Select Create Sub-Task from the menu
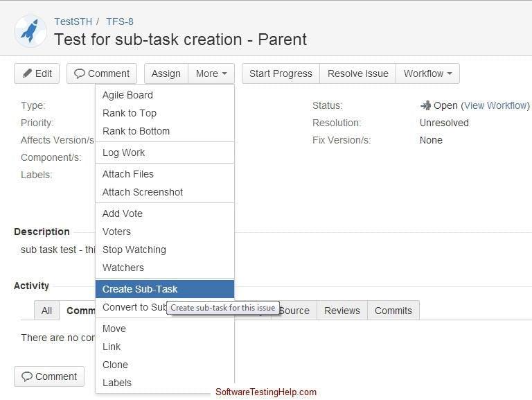The image size is (532, 400). tap(140, 289)
